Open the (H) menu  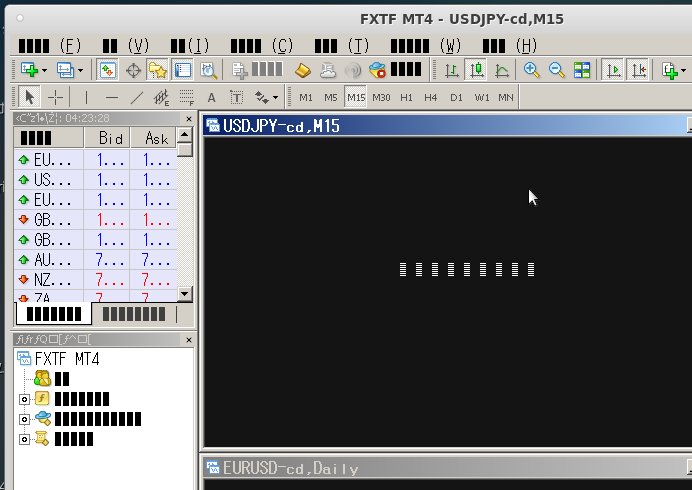tap(509, 45)
